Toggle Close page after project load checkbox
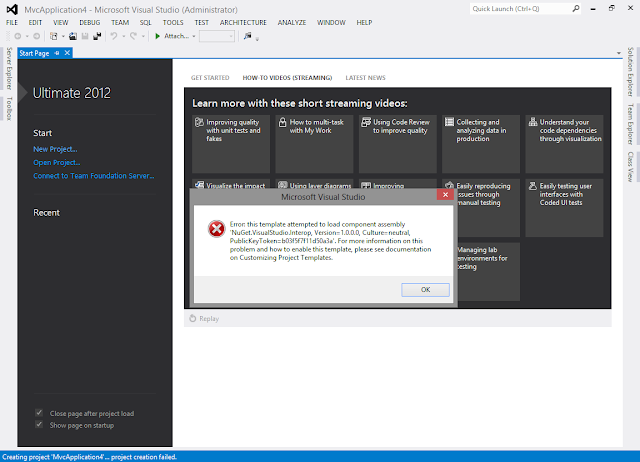 (x=39, y=413)
